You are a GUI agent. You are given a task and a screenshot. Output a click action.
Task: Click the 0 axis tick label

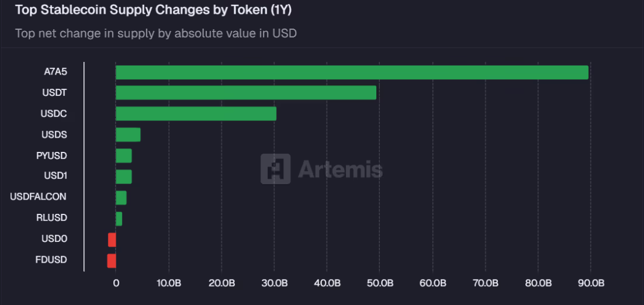pos(116,282)
